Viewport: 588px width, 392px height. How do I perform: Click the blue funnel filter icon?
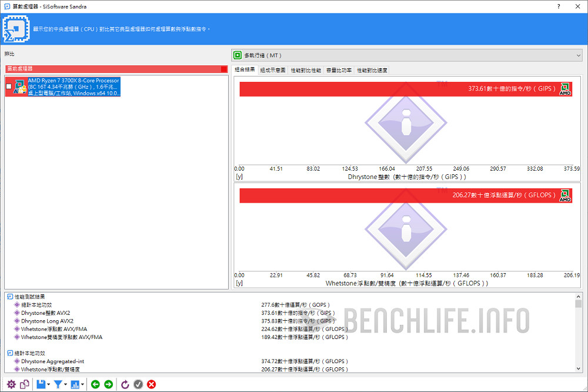pos(58,384)
